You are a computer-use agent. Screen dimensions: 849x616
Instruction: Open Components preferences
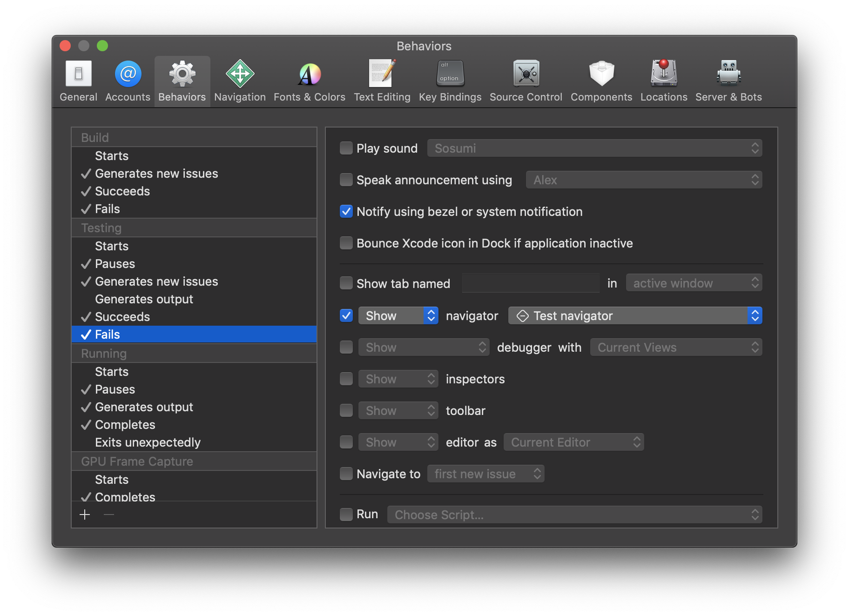(x=601, y=75)
